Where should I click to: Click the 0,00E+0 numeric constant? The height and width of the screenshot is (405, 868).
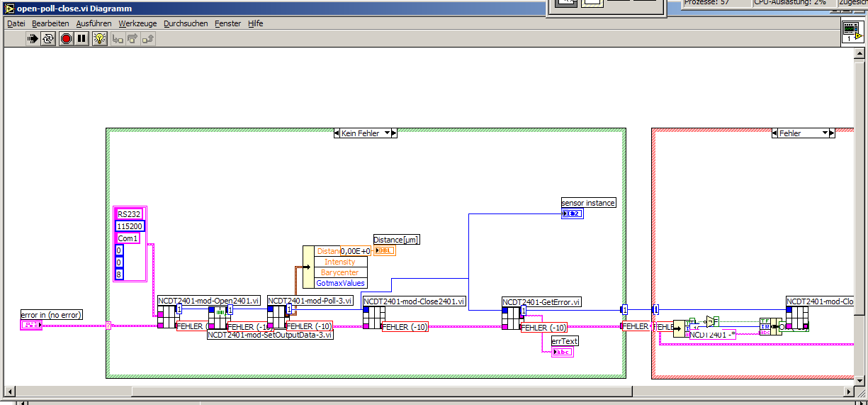(356, 251)
